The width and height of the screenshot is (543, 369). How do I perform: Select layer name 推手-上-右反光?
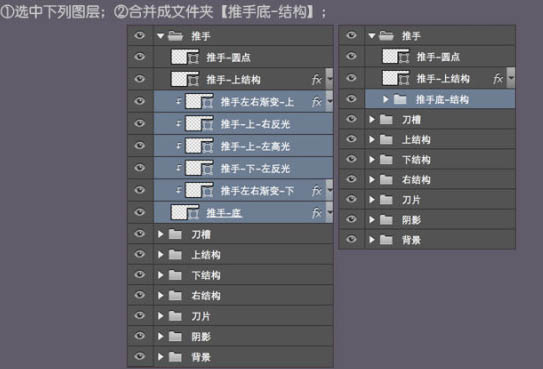255,124
